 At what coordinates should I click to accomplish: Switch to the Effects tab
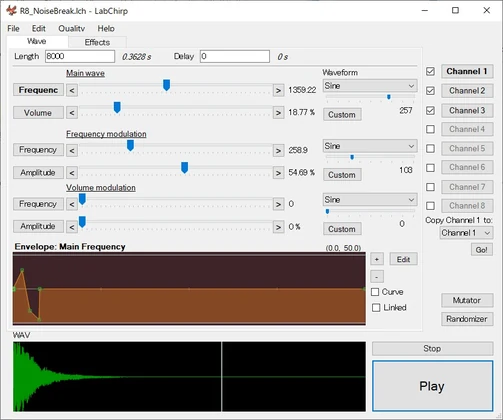point(97,42)
